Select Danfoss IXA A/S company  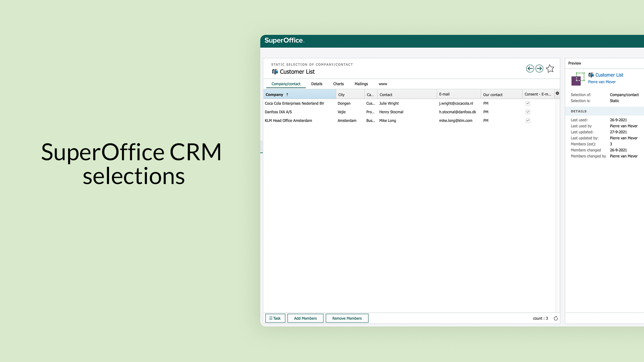[x=278, y=112]
